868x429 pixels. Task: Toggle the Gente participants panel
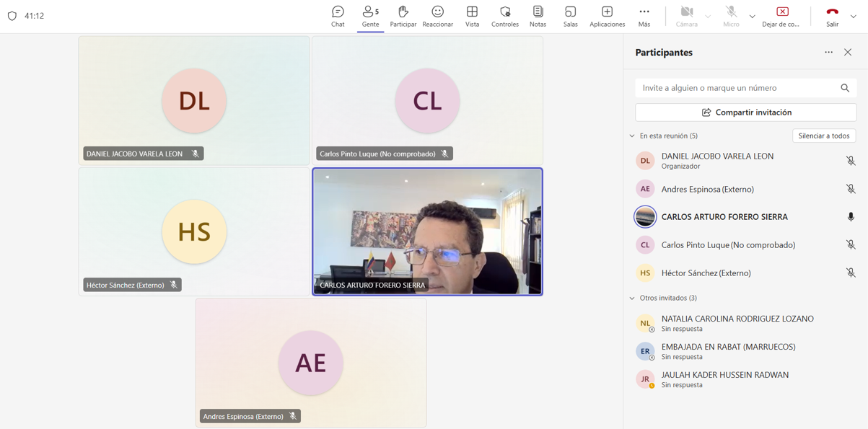(x=370, y=16)
